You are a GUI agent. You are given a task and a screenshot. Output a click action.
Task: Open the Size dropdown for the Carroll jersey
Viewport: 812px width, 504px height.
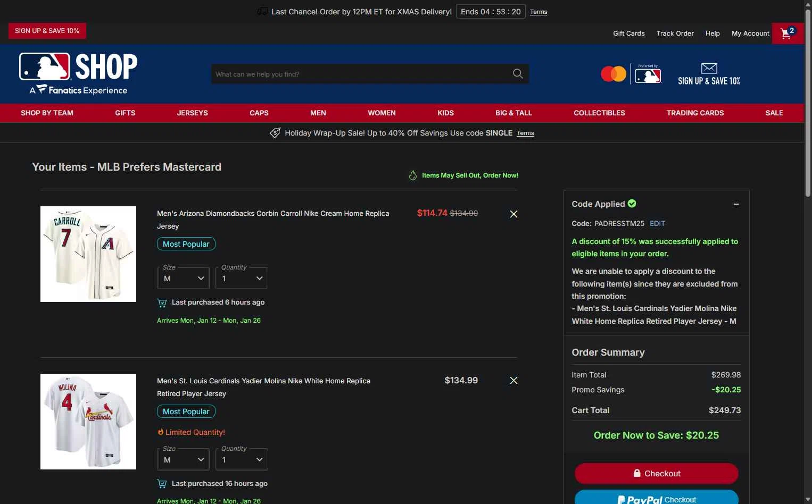[183, 278]
